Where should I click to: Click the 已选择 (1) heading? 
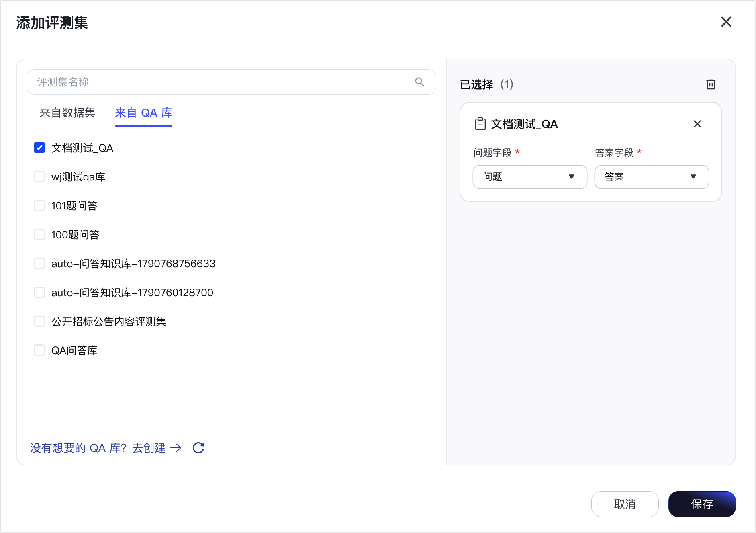pos(486,84)
